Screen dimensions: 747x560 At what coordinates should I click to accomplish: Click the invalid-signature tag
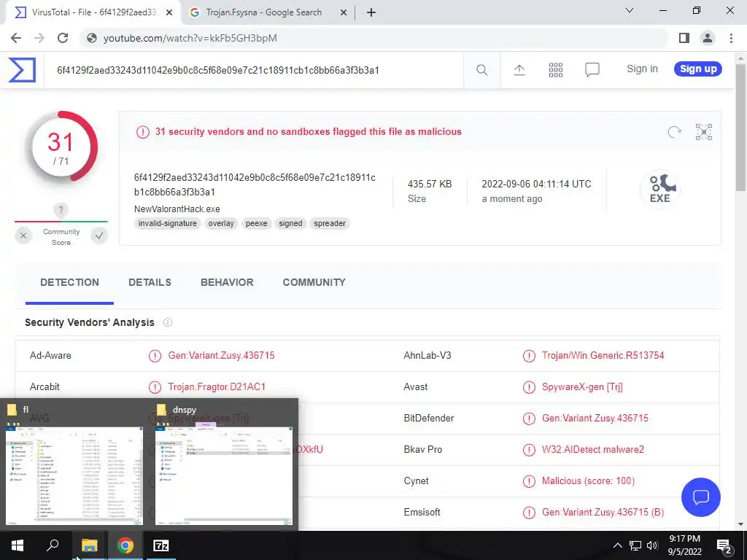pos(168,223)
